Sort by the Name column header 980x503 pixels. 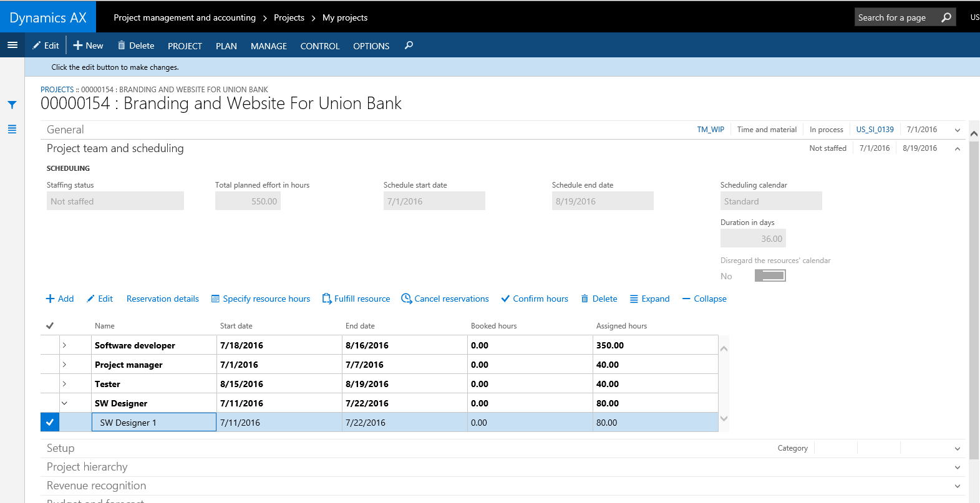coord(105,325)
